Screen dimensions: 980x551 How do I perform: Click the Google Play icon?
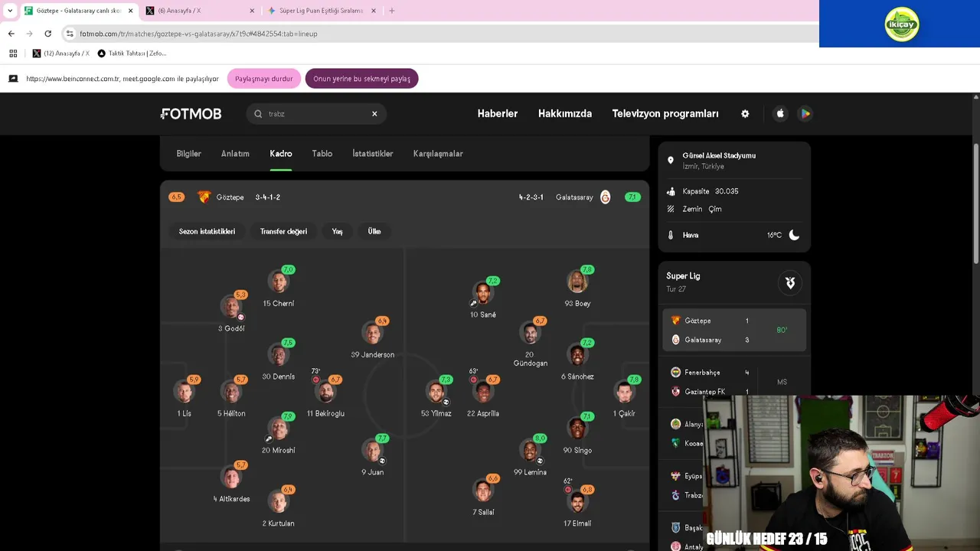point(805,113)
